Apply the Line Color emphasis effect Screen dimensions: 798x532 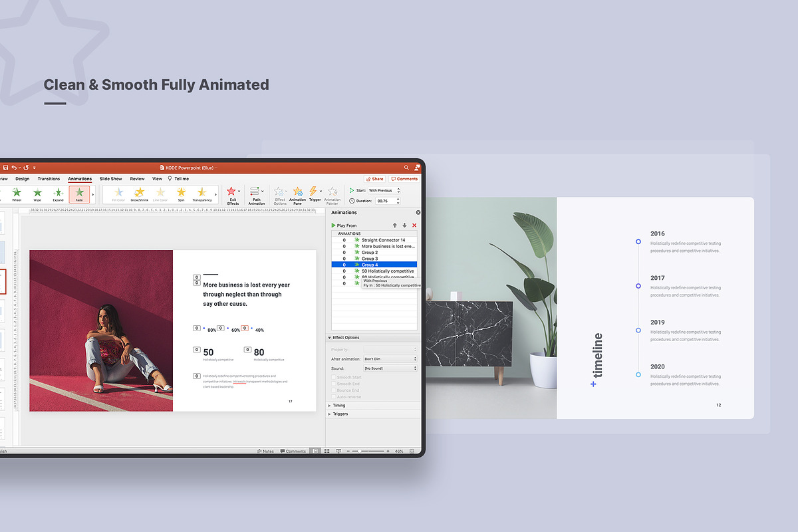pos(160,194)
